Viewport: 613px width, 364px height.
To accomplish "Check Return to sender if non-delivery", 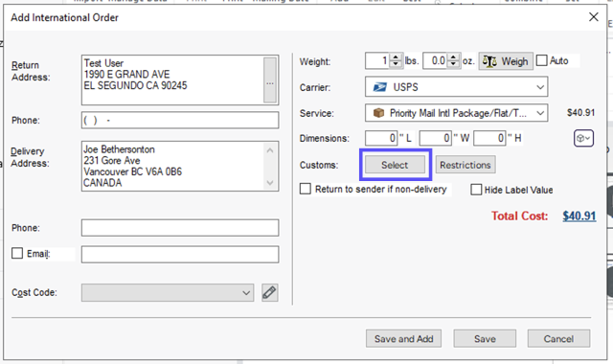I will coord(306,189).
